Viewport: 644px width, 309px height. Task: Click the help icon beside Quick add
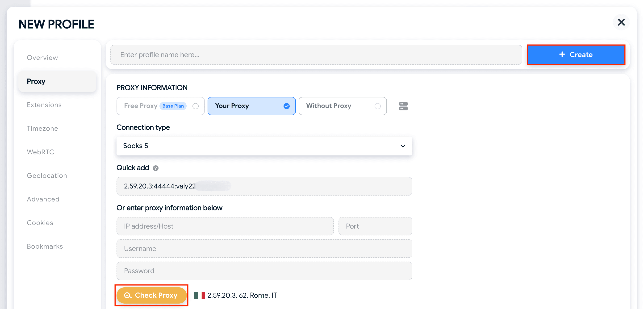point(156,168)
